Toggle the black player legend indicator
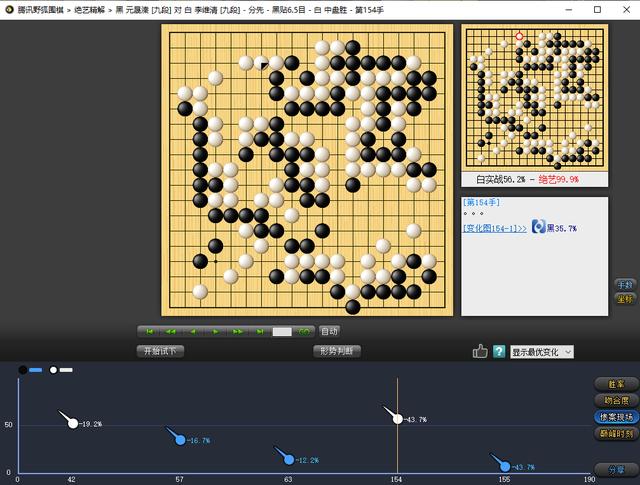This screenshot has width=640, height=485. [x=30, y=370]
